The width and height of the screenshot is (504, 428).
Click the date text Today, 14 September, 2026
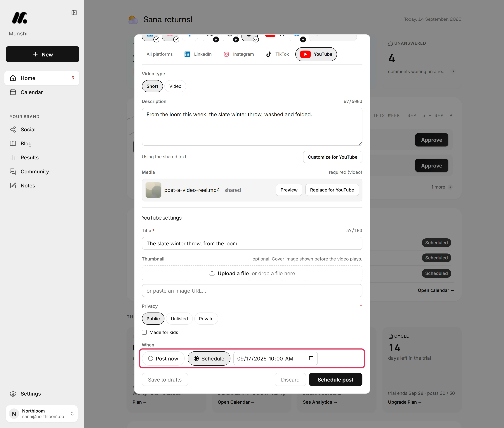(x=432, y=19)
